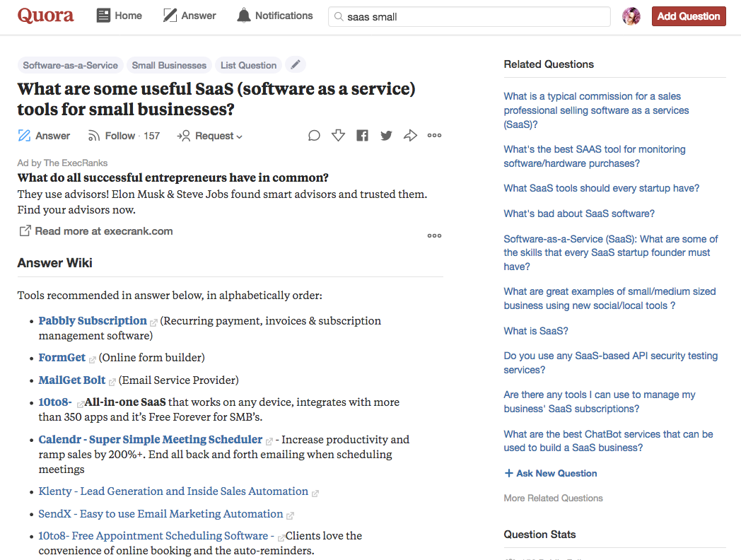The width and height of the screenshot is (741, 560).
Task: Open 'What SaaS tools should every startup have?'
Action: [602, 188]
